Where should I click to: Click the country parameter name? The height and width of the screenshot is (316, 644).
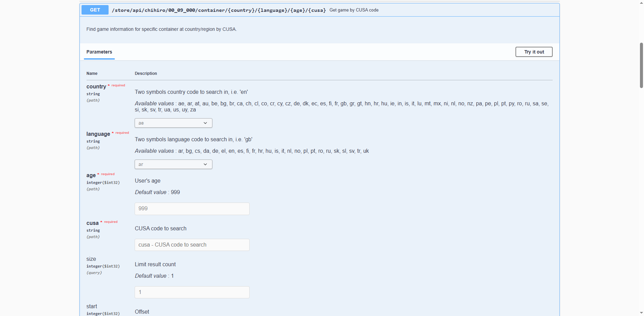click(96, 86)
